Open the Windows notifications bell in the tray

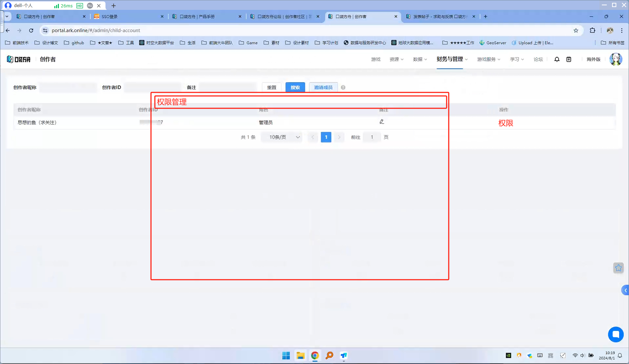(620, 356)
